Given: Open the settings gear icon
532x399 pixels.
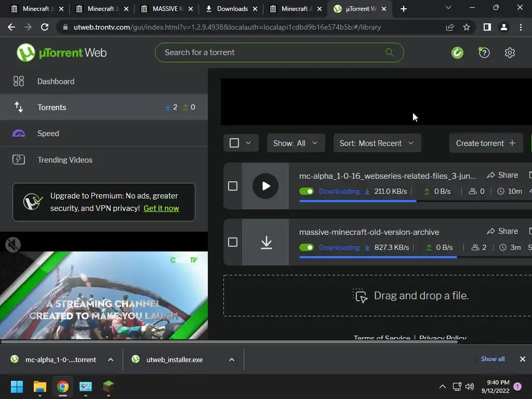Looking at the screenshot, I should point(510,52).
